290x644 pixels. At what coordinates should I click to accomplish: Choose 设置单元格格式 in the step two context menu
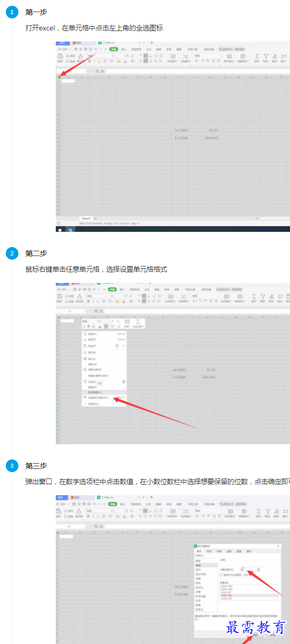pyautogui.click(x=104, y=397)
